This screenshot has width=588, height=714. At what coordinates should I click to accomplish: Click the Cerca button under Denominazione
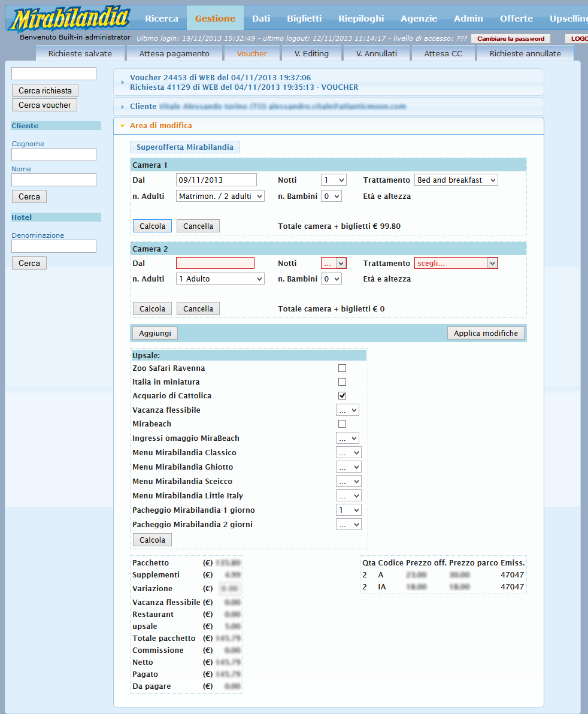coord(29,263)
